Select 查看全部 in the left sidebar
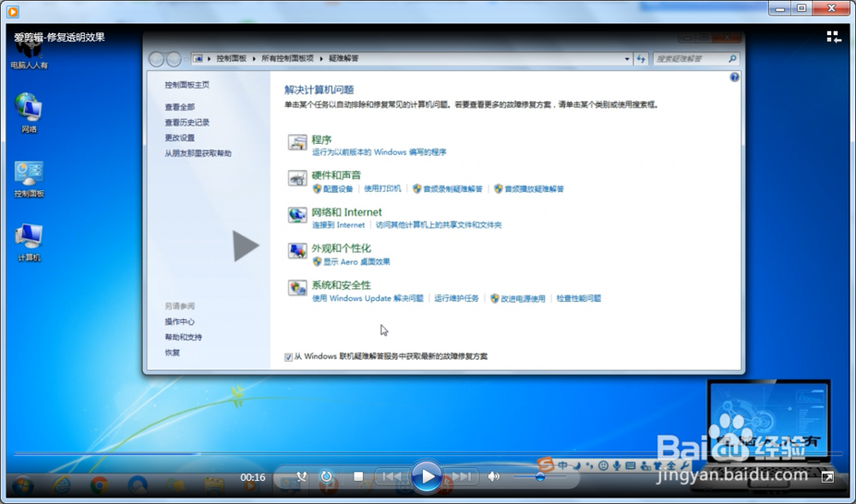Viewport: 856px width, 504px height. coord(180,107)
